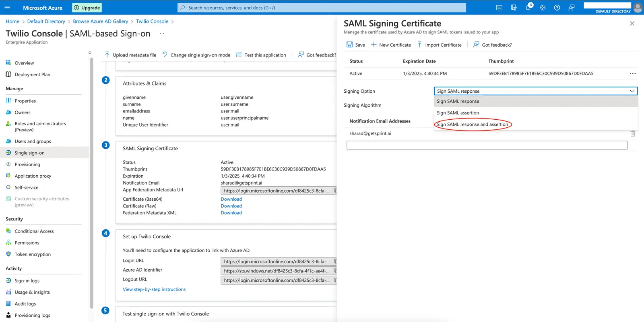This screenshot has width=644, height=322.
Task: Open Owners in the side menu
Action: (23, 112)
